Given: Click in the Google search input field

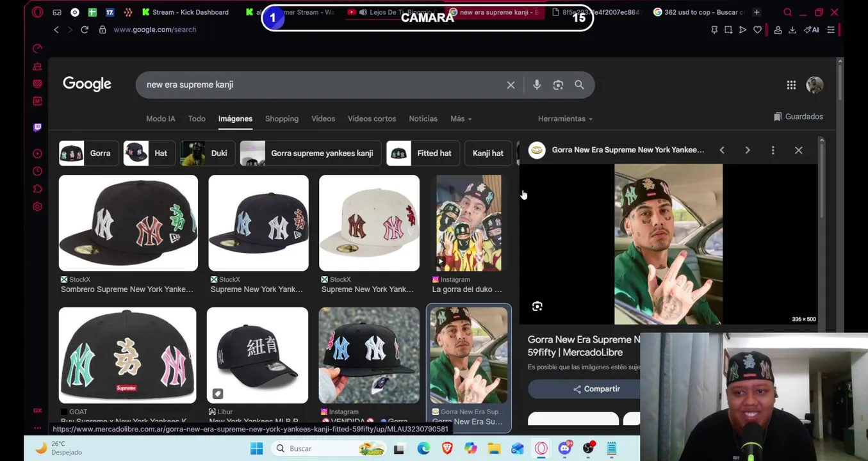Looking at the screenshot, I should click(320, 85).
